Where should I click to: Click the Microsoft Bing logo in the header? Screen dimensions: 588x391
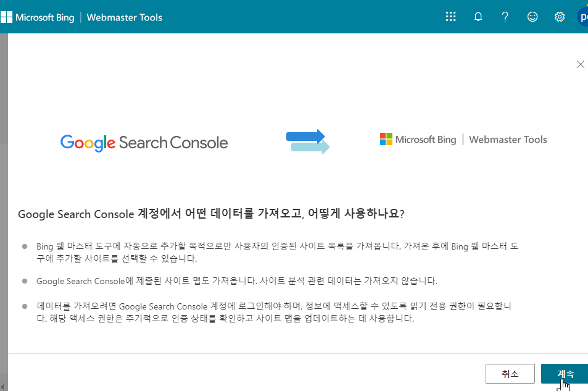point(38,17)
